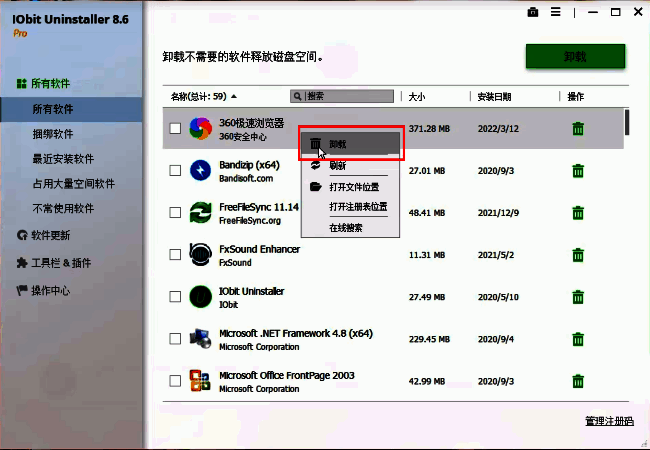Choose 卸载 in the context menu
The width and height of the screenshot is (650, 450).
(350, 144)
